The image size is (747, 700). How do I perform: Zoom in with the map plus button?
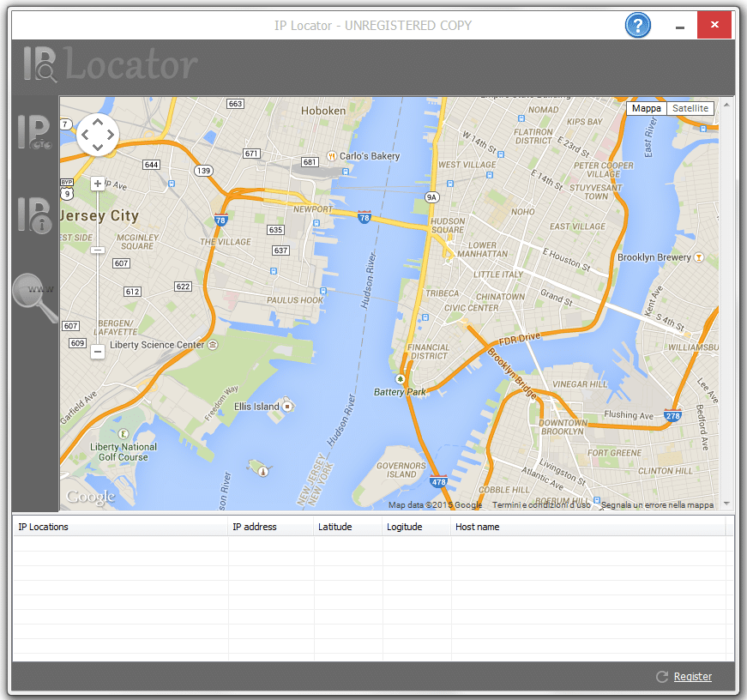click(98, 184)
